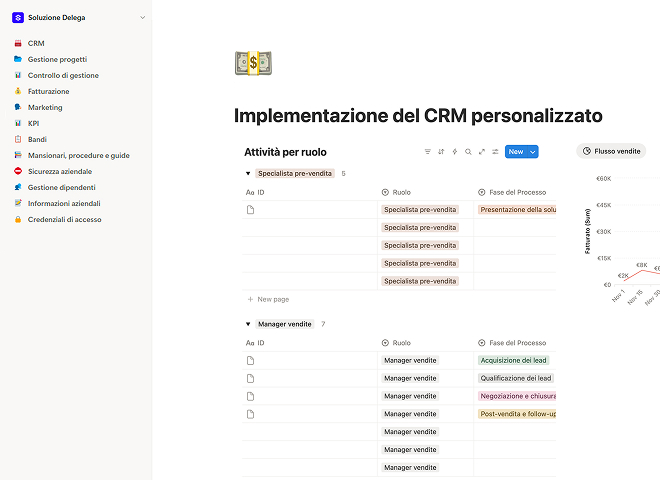Collapse the Manager vendite group
Viewport: 660px width, 480px height.
click(x=248, y=324)
